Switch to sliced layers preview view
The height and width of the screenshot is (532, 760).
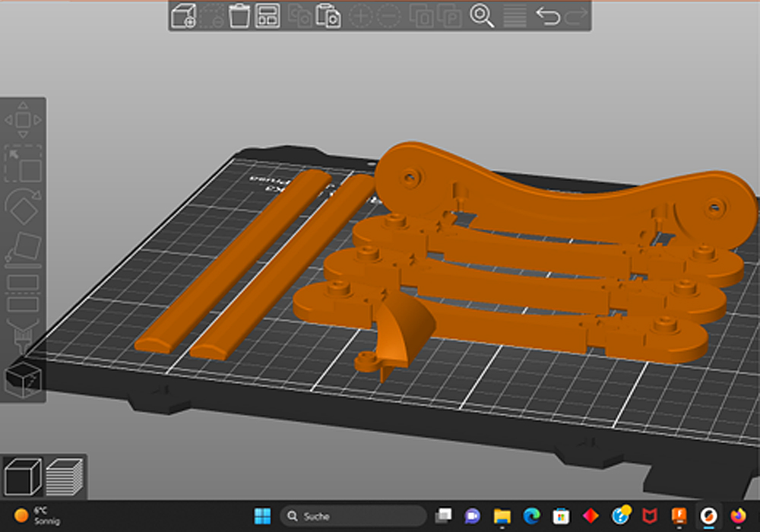[x=64, y=477]
